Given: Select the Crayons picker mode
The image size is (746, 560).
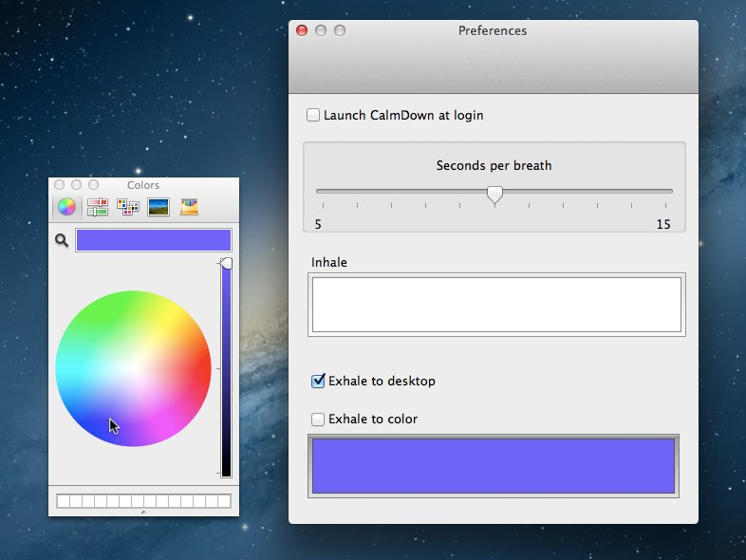Looking at the screenshot, I should pyautogui.click(x=189, y=207).
